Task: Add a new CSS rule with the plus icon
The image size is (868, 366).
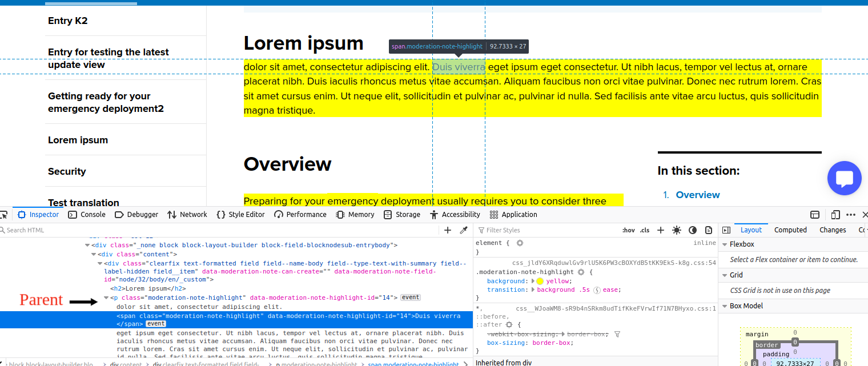Action: pos(660,230)
